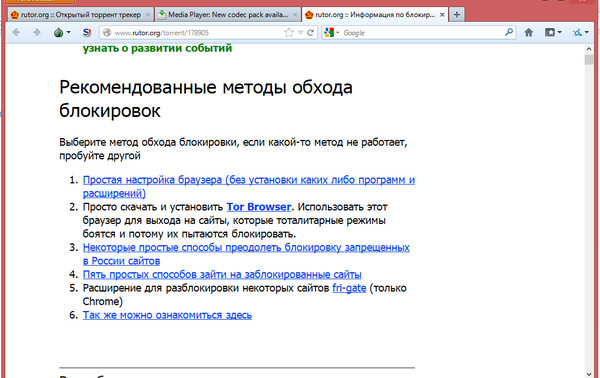Viewport: 600px width, 378px height.
Task: Open 'Некоторые простые способы преодолеть блокировку' link
Action: pyautogui.click(x=246, y=254)
